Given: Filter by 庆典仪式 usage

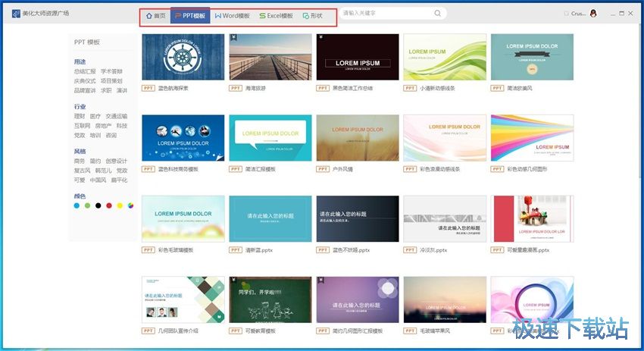Looking at the screenshot, I should coord(85,81).
